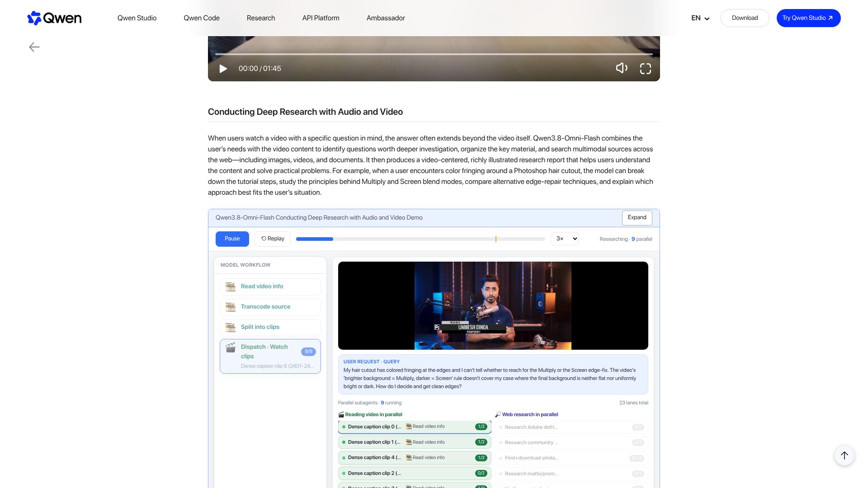The height and width of the screenshot is (488, 868).
Task: Open the Qwen Studio nav item
Action: (137, 18)
